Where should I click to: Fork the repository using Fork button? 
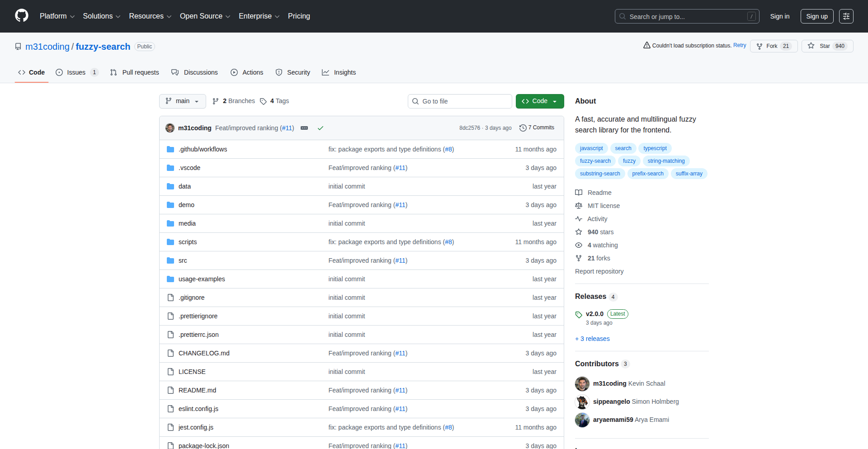coord(773,46)
